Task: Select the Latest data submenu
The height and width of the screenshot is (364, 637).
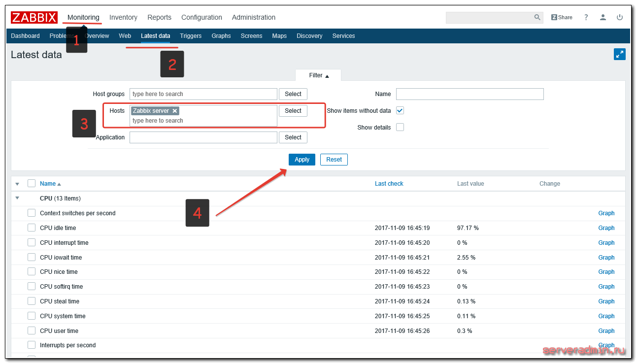Action: [156, 36]
